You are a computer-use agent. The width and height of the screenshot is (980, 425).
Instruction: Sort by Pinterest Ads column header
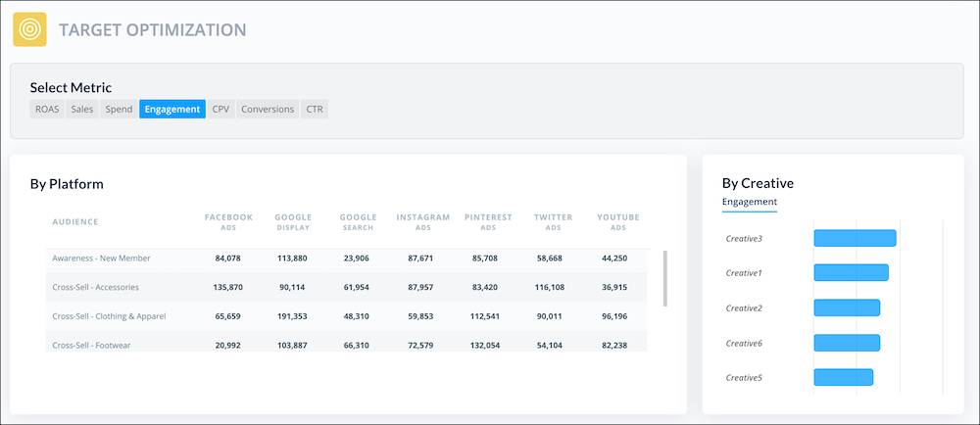[x=488, y=221]
